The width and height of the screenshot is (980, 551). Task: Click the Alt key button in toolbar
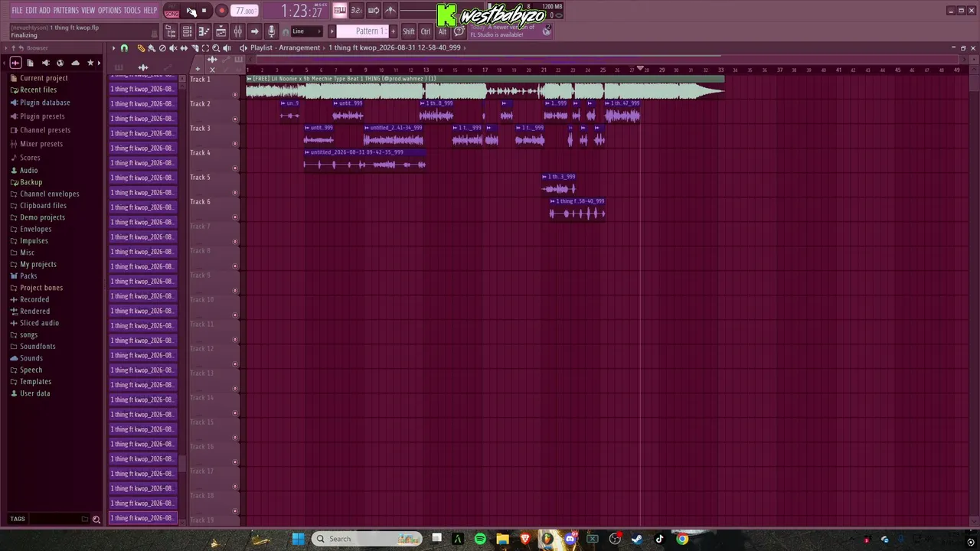tap(443, 31)
